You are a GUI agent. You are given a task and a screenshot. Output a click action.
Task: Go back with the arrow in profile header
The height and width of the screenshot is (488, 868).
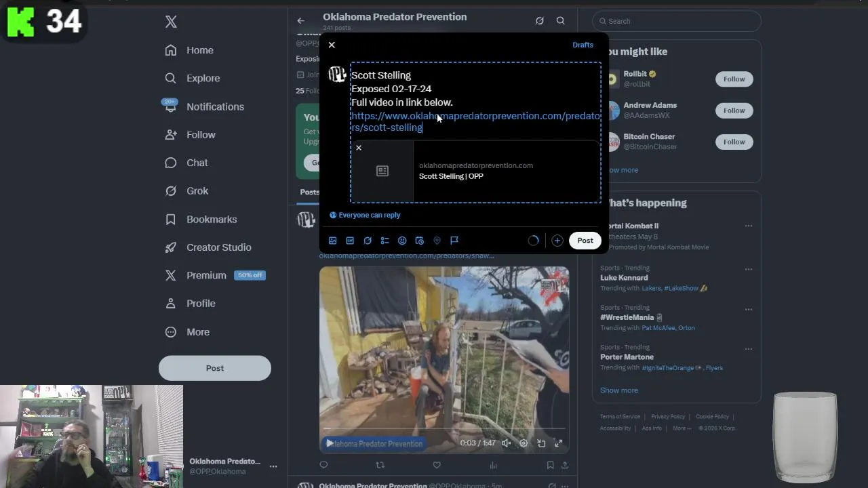pos(301,21)
